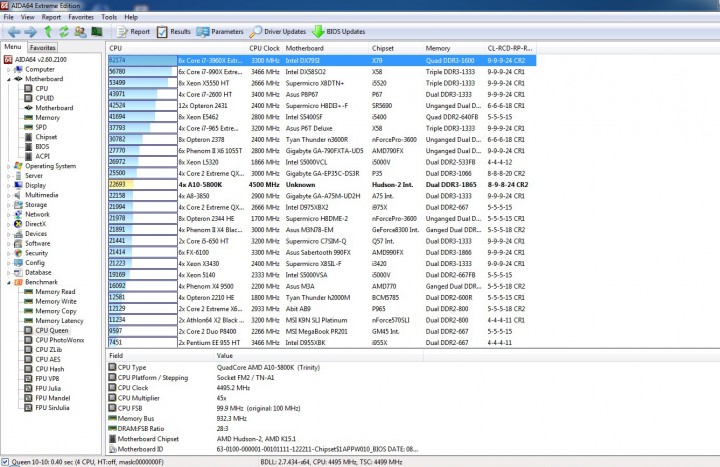Open Driver Updates in the toolbar
This screenshot has width=720, height=467.
tap(278, 32)
